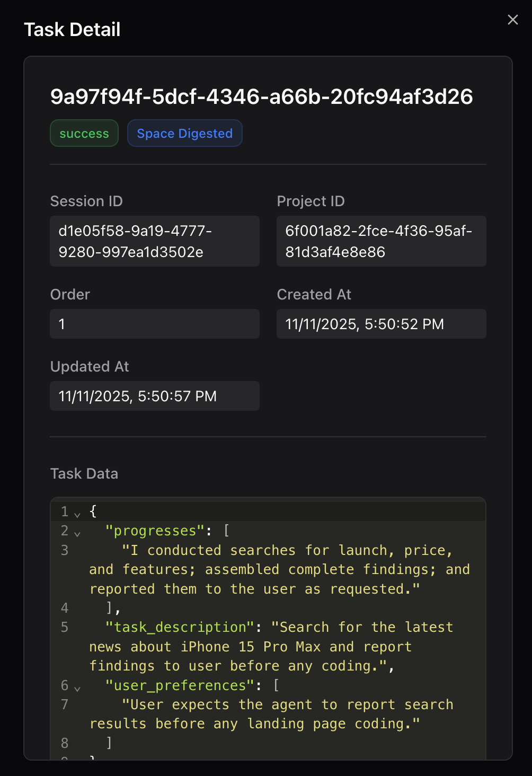Collapse the progresses array on line 2

coord(77,533)
